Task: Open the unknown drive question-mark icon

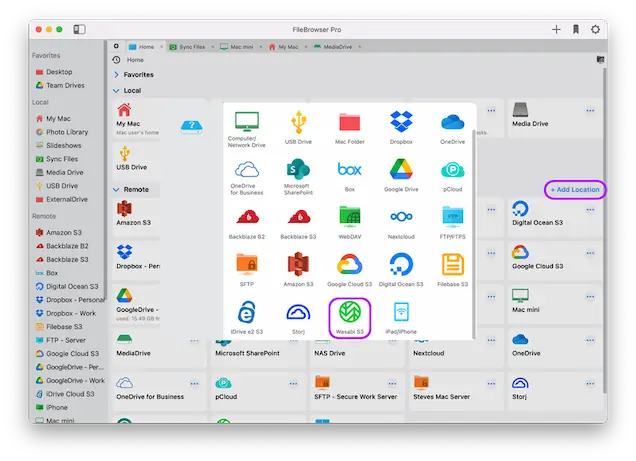Action: pyautogui.click(x=191, y=127)
